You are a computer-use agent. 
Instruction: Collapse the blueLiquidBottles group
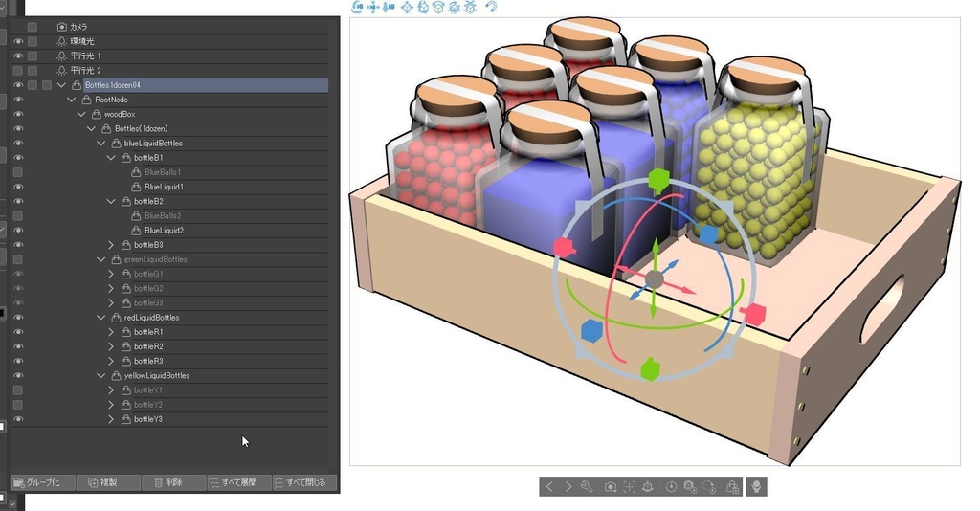coord(101,143)
